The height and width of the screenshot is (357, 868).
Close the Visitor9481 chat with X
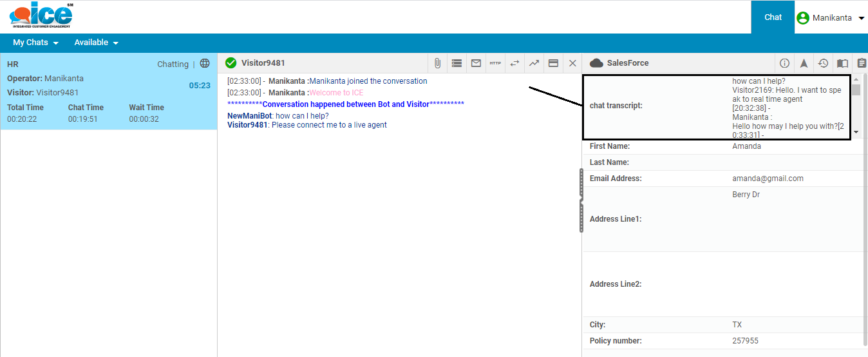572,63
